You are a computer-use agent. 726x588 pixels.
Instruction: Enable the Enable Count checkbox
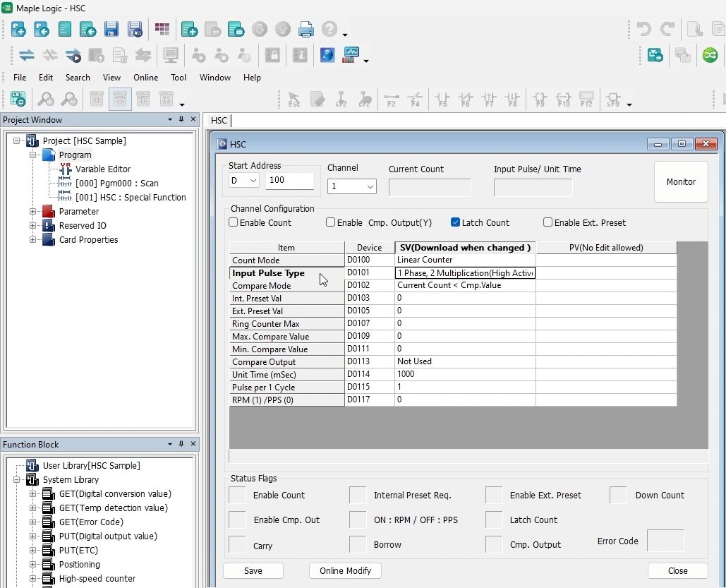[234, 222]
